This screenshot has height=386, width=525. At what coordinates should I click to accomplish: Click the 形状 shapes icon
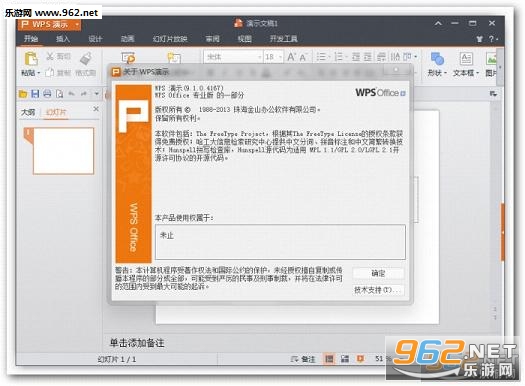[437, 59]
